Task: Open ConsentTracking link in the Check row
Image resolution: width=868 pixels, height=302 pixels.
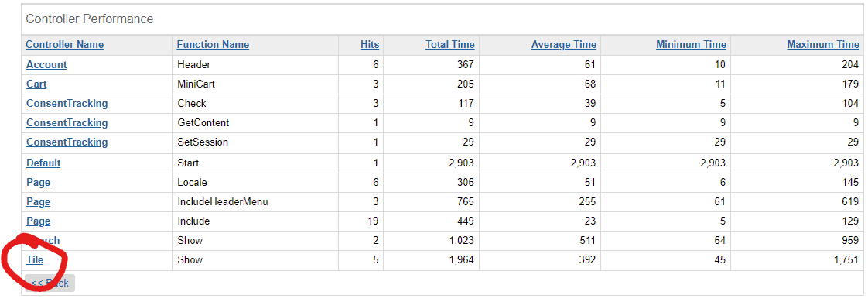Action: pyautogui.click(x=67, y=104)
